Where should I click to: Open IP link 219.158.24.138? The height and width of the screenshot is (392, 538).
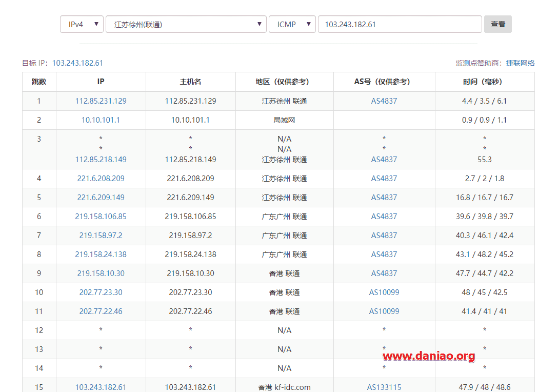coord(101,254)
